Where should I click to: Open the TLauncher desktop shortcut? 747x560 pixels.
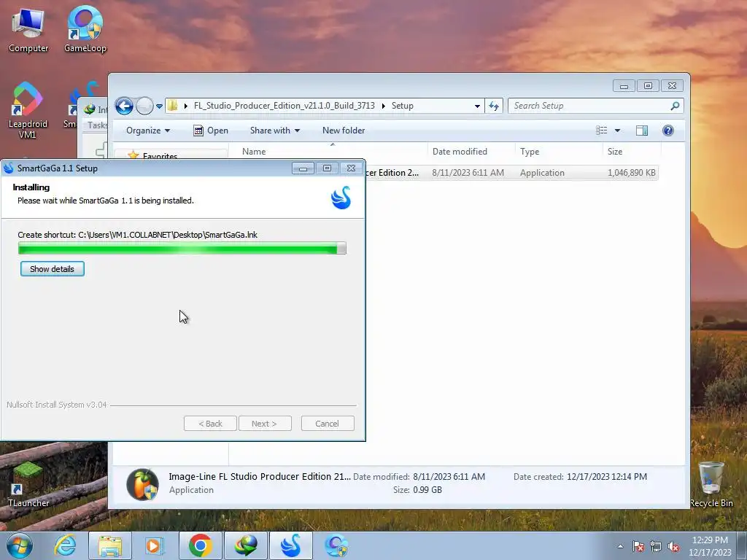[x=28, y=484]
